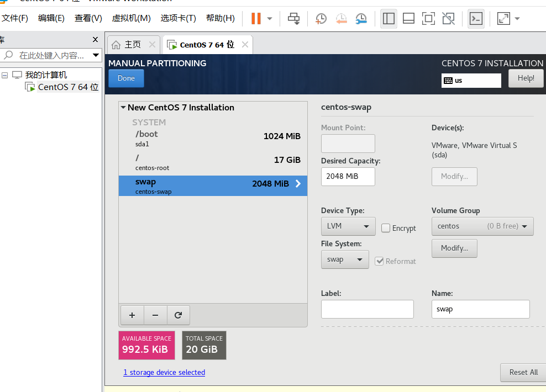This screenshot has height=392, width=546.
Task: Click Modify button under Volume Group
Action: (x=454, y=248)
